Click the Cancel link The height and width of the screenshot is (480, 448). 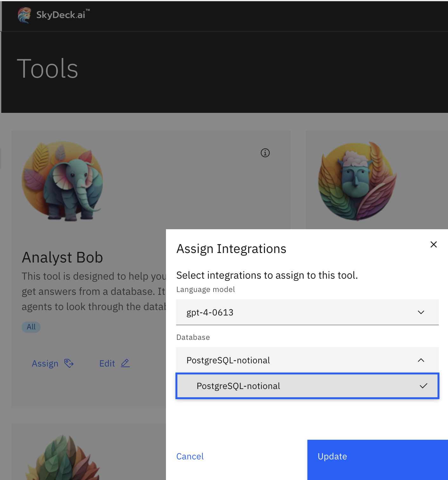pyautogui.click(x=190, y=456)
